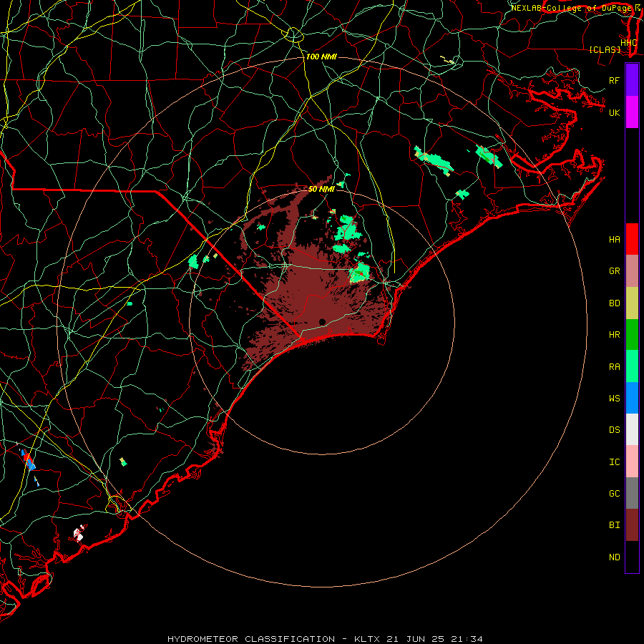This screenshot has width=644, height=644.
Task: Click the ND legend label
Action: click(614, 557)
